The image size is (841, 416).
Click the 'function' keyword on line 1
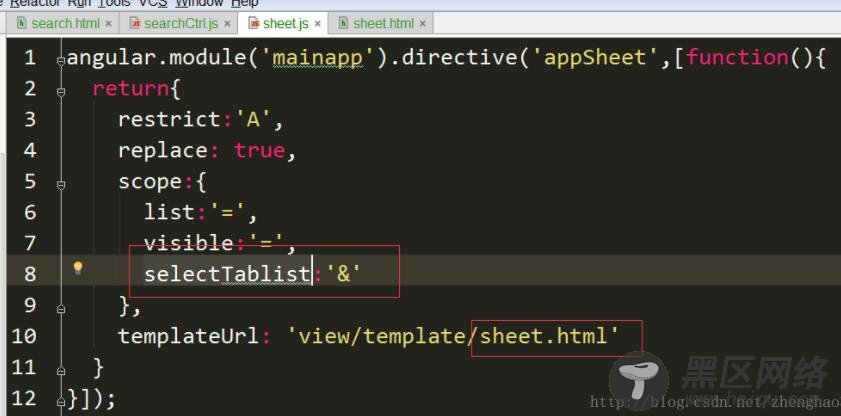[x=737, y=57]
